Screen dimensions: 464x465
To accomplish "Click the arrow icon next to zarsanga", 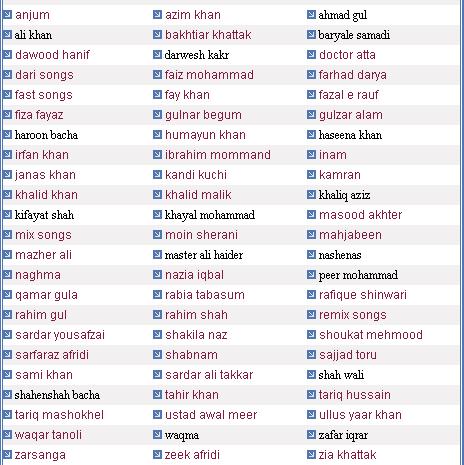I will point(7,455).
